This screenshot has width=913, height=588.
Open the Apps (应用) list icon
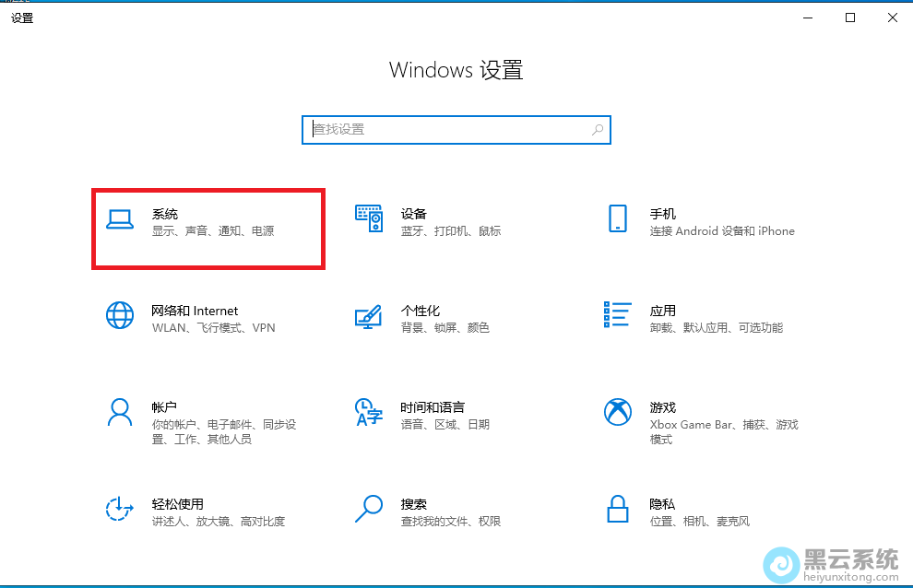[x=618, y=315]
